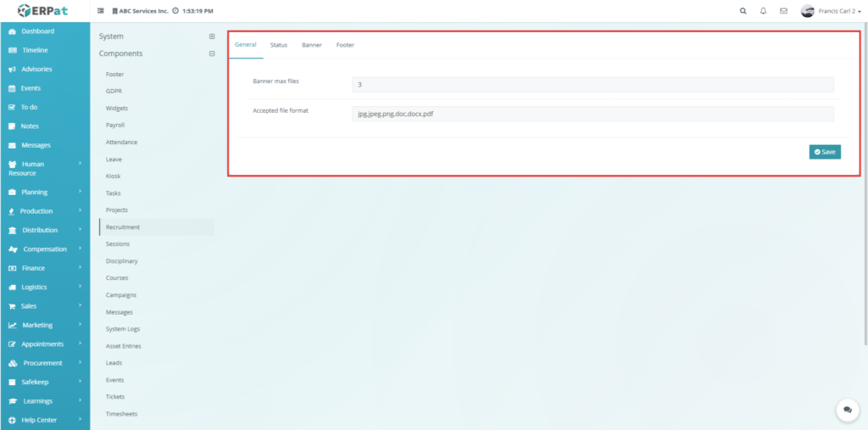The height and width of the screenshot is (430, 868).
Task: Open the notifications bell icon
Action: [x=763, y=11]
